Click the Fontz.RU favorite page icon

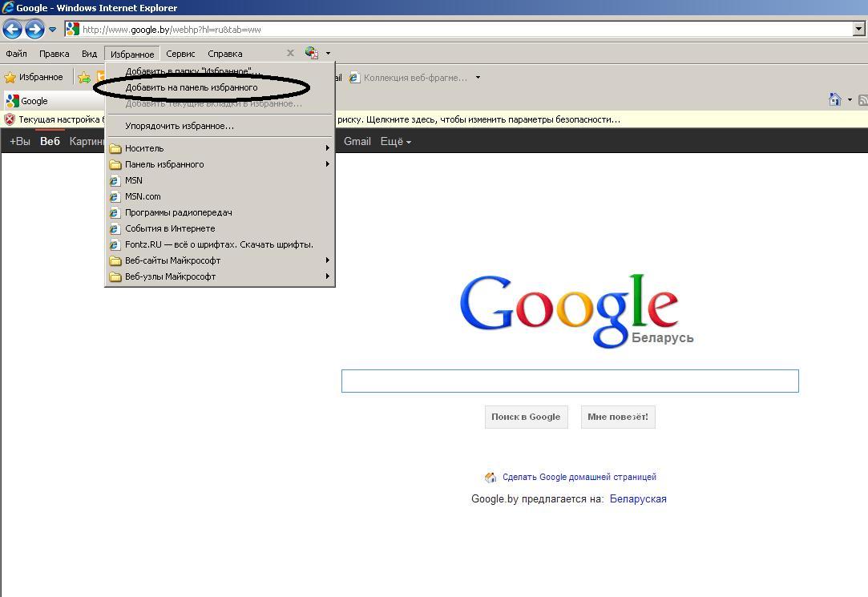(x=115, y=244)
